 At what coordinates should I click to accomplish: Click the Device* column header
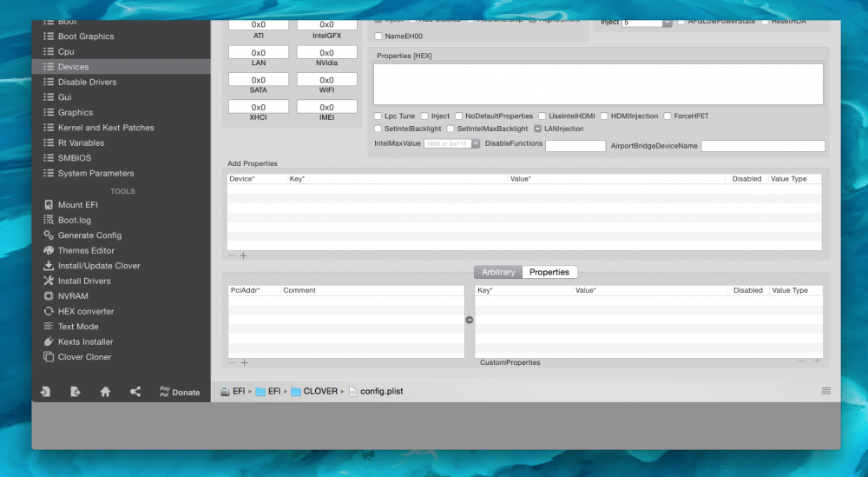257,179
